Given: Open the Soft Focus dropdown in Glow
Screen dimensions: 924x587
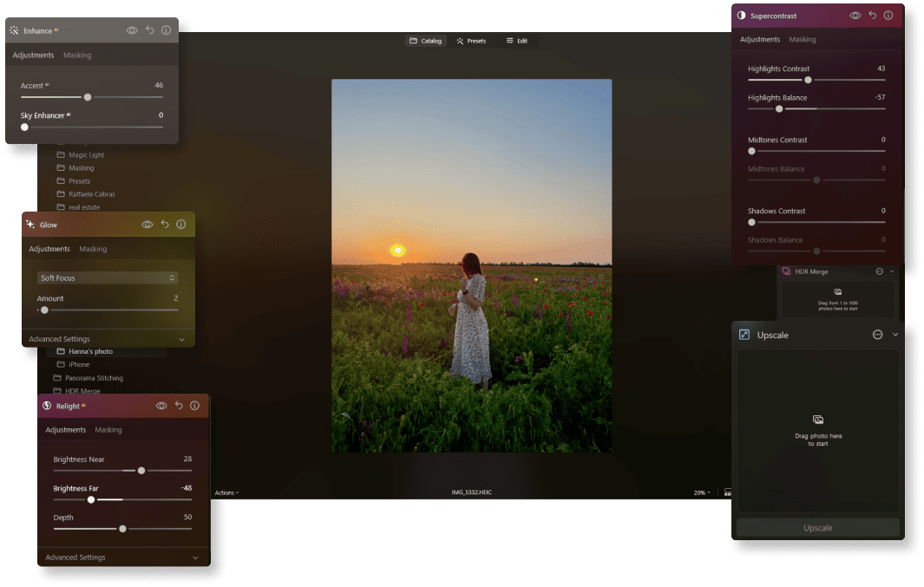Looking at the screenshot, I should [x=107, y=277].
